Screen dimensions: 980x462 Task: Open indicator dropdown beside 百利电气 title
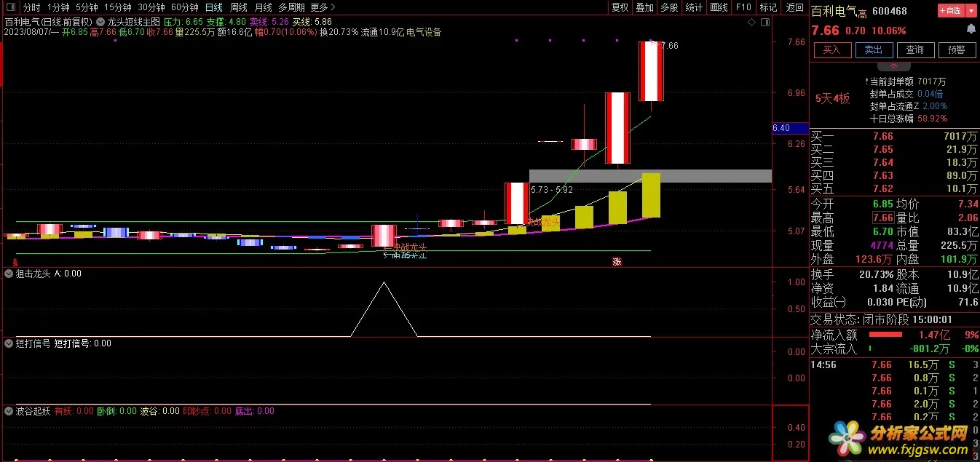100,22
